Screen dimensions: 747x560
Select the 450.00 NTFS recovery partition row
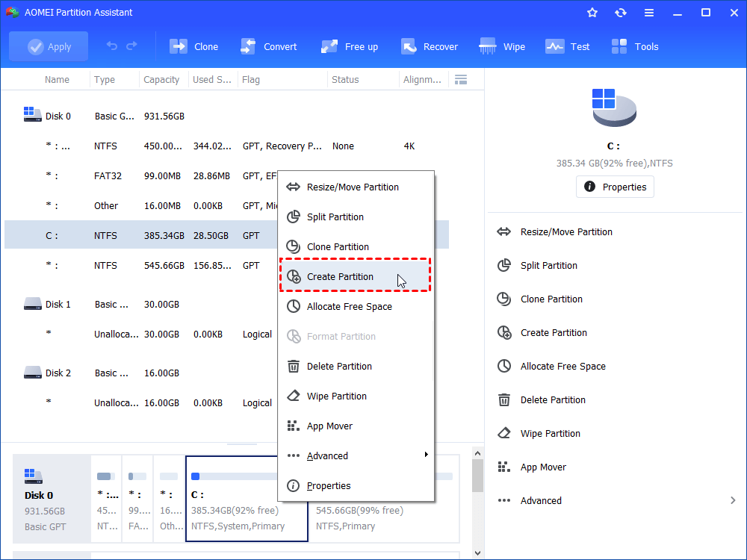tap(226, 146)
